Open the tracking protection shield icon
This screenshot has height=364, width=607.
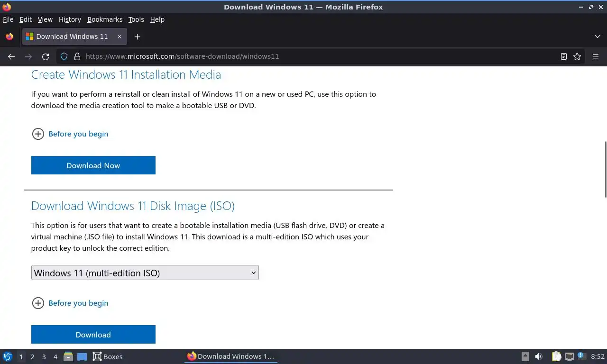point(64,56)
